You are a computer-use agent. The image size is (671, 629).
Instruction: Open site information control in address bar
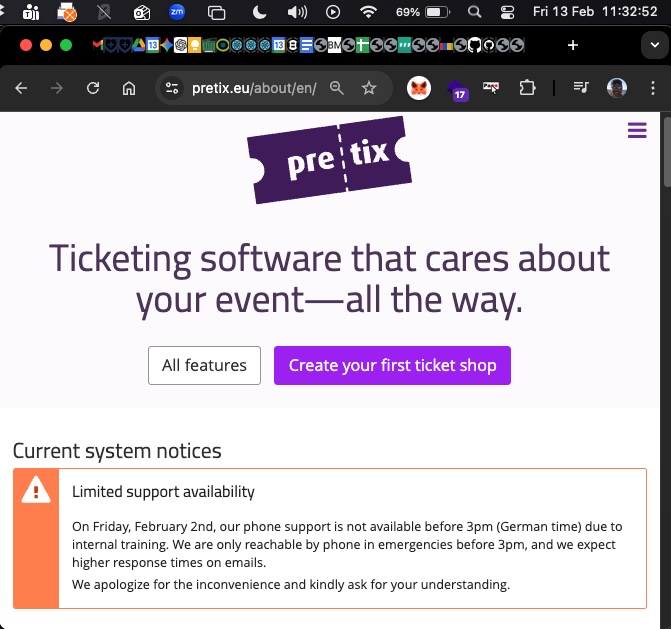(171, 88)
